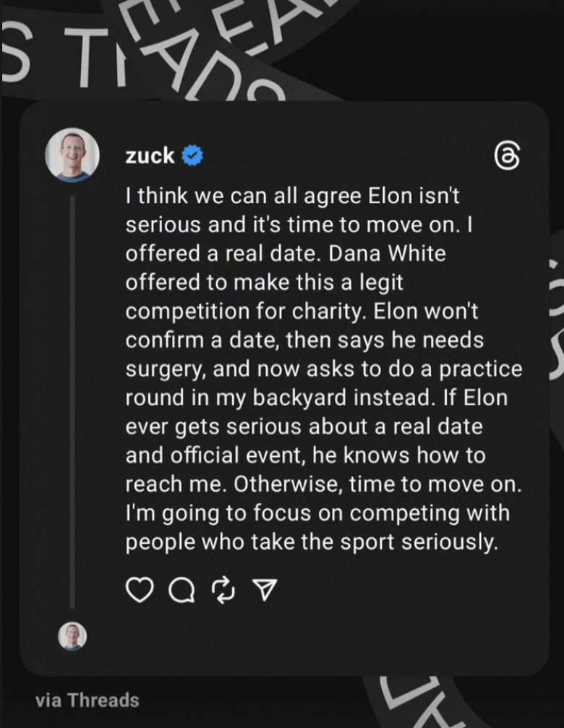Viewport: 564px width, 728px height.
Task: Click the vertical thread line under the avatar
Action: coord(72,398)
